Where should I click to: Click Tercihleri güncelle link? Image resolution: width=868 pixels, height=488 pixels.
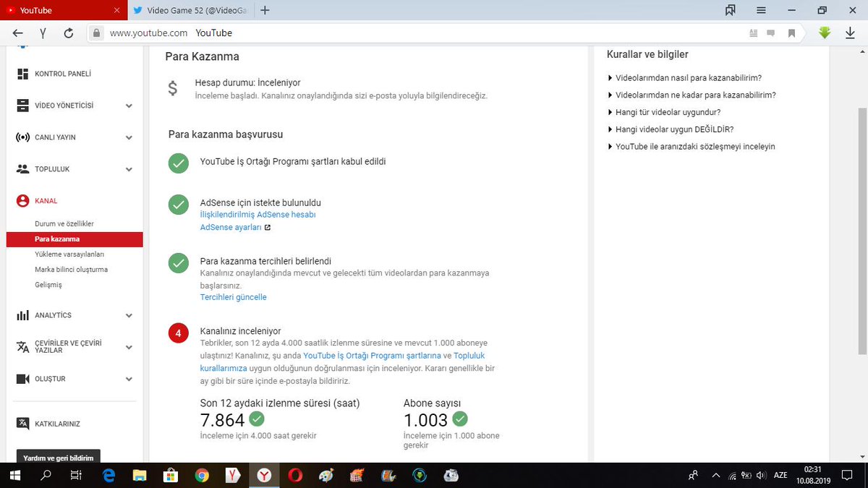233,297
